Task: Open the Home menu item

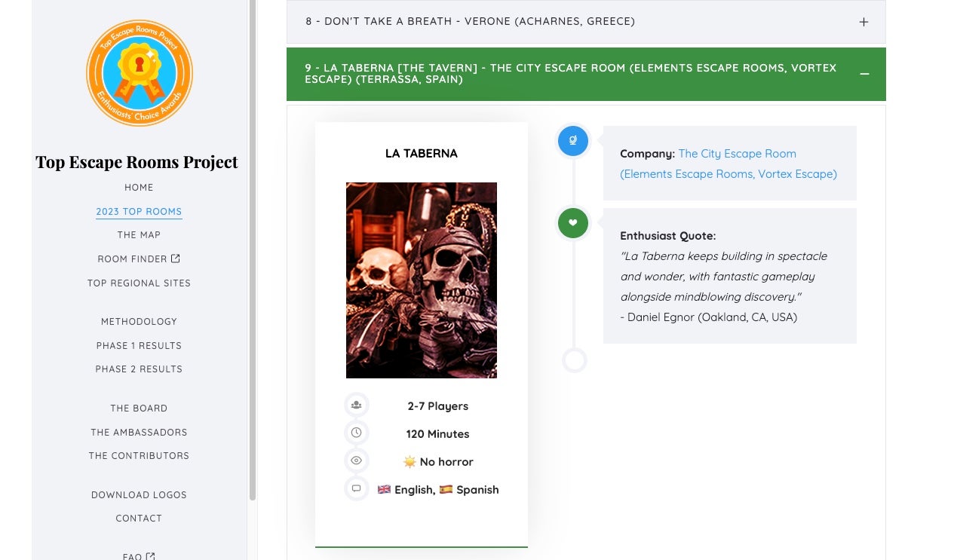Action: [139, 188]
